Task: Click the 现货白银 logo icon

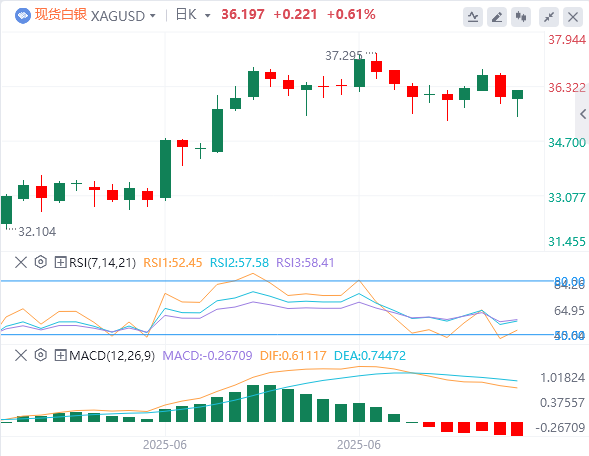Action: pos(23,16)
